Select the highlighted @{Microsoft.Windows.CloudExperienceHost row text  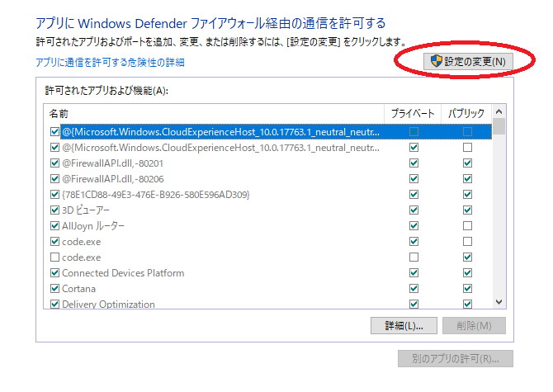[220, 132]
